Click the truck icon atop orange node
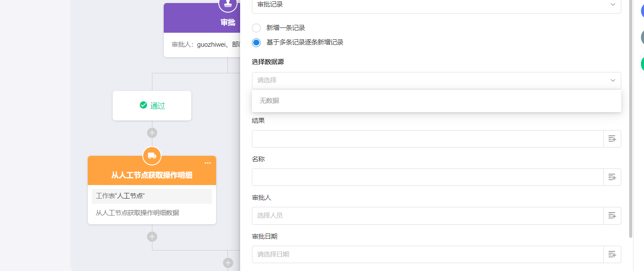The width and height of the screenshot is (644, 271). click(x=152, y=156)
